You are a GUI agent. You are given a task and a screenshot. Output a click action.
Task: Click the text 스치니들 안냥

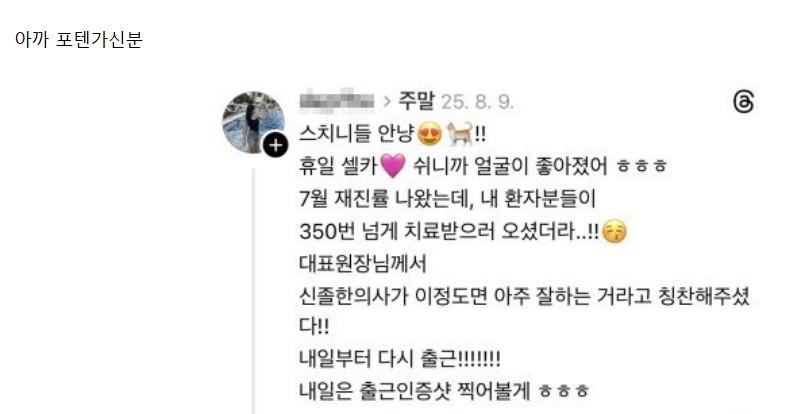coord(356,134)
